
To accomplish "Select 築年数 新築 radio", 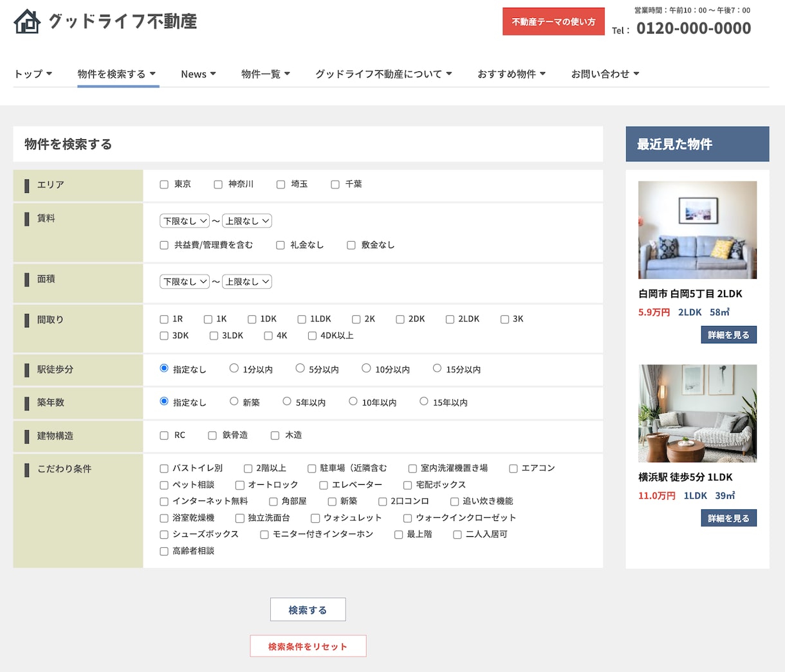I will click(234, 401).
